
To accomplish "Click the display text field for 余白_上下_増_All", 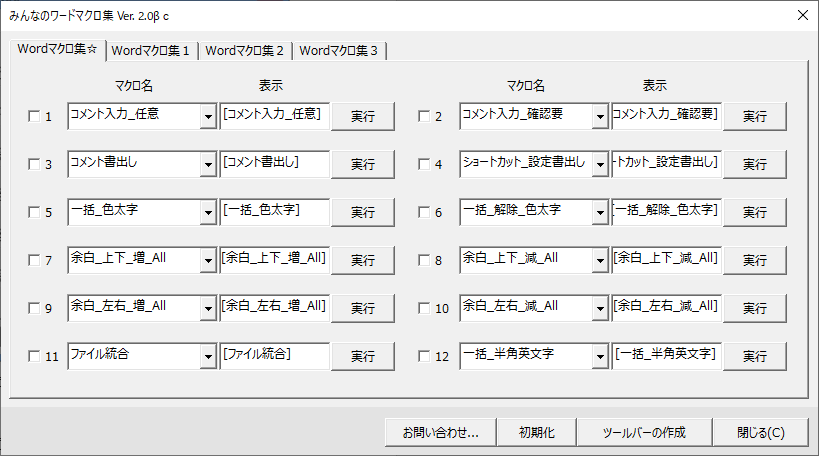I will pos(274,259).
